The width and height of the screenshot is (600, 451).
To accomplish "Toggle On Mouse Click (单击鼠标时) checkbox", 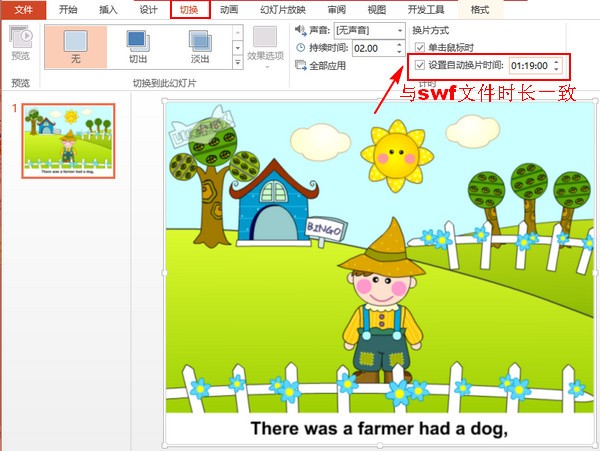I will (x=420, y=47).
